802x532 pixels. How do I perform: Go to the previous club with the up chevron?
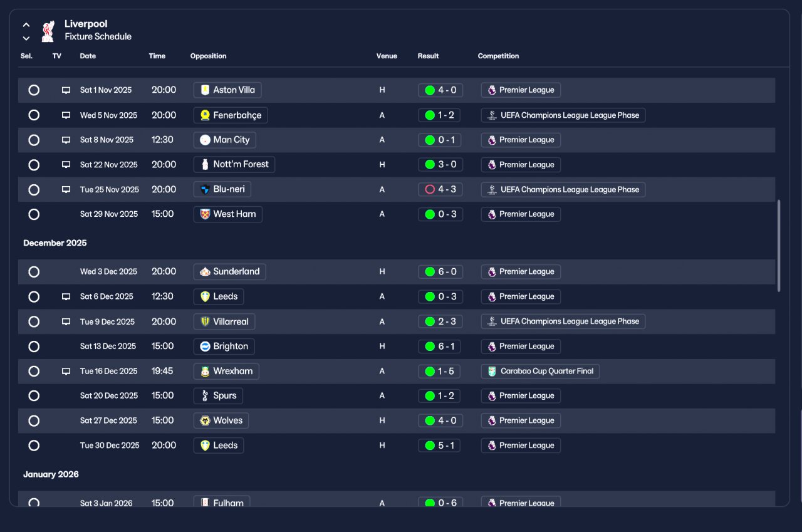point(26,25)
